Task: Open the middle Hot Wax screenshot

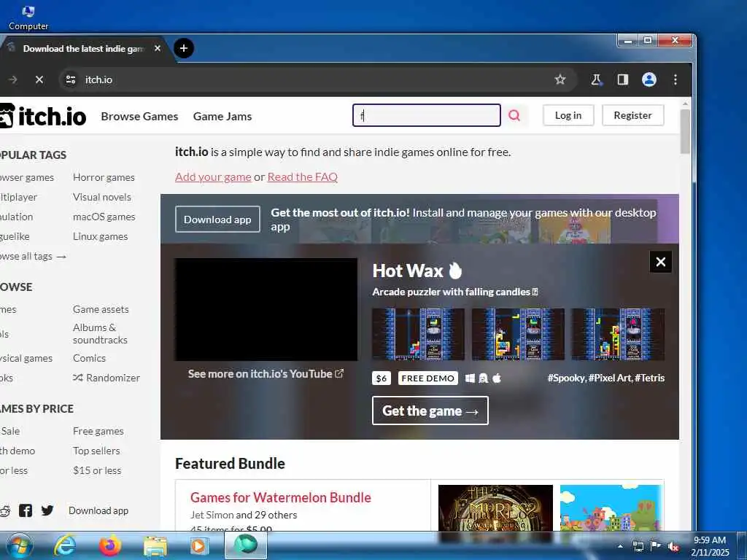Action: (518, 334)
